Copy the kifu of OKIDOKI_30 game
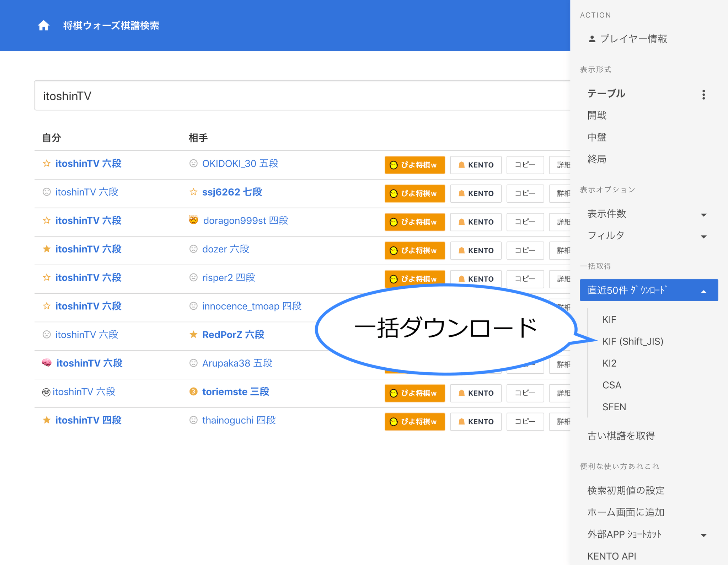This screenshot has width=728, height=565. click(525, 165)
